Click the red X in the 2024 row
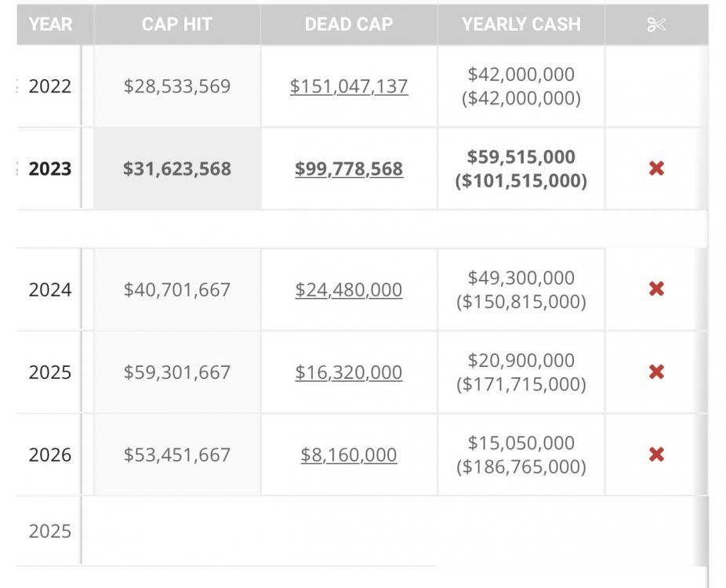Image resolution: width=726 pixels, height=588 pixels. coord(656,289)
